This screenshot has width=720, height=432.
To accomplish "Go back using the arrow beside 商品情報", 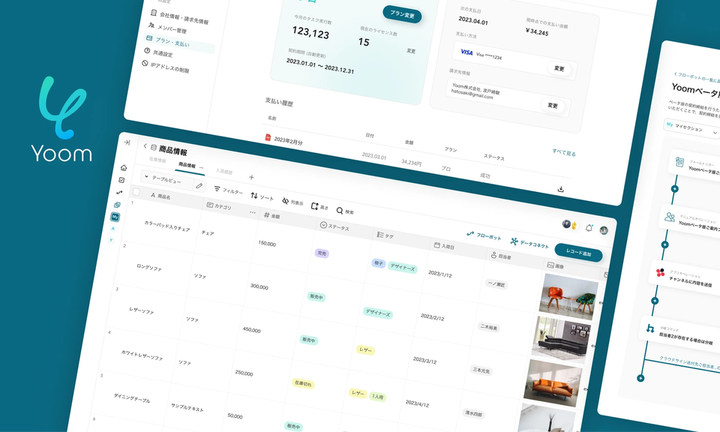I will [145, 146].
